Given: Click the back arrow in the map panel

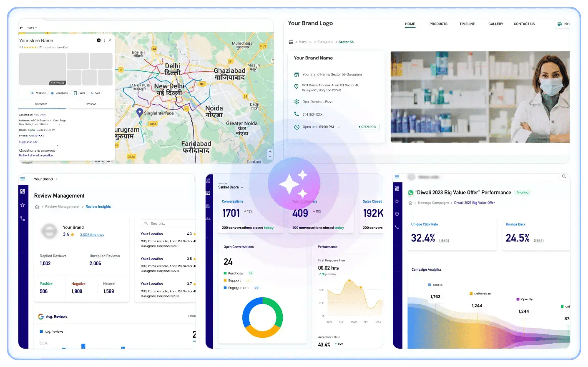Looking at the screenshot, I should point(21,28).
